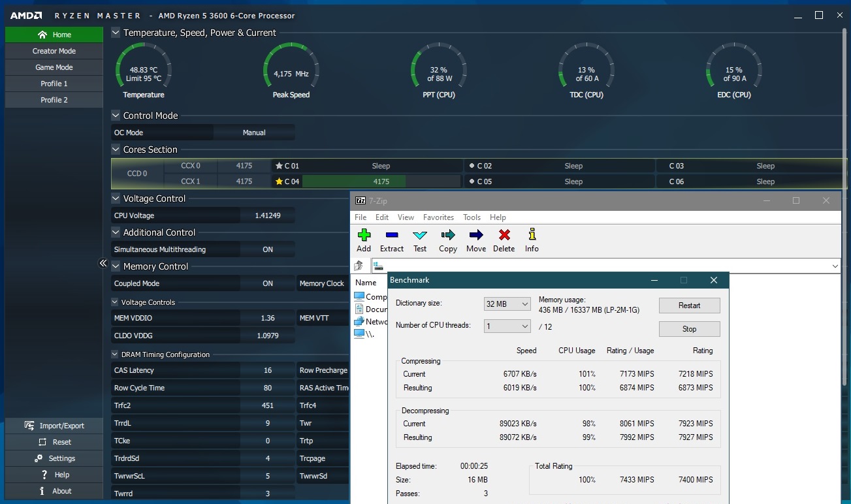This screenshot has height=504, width=851.
Task: Open the Number of CPU threads dropdown
Action: 507,326
